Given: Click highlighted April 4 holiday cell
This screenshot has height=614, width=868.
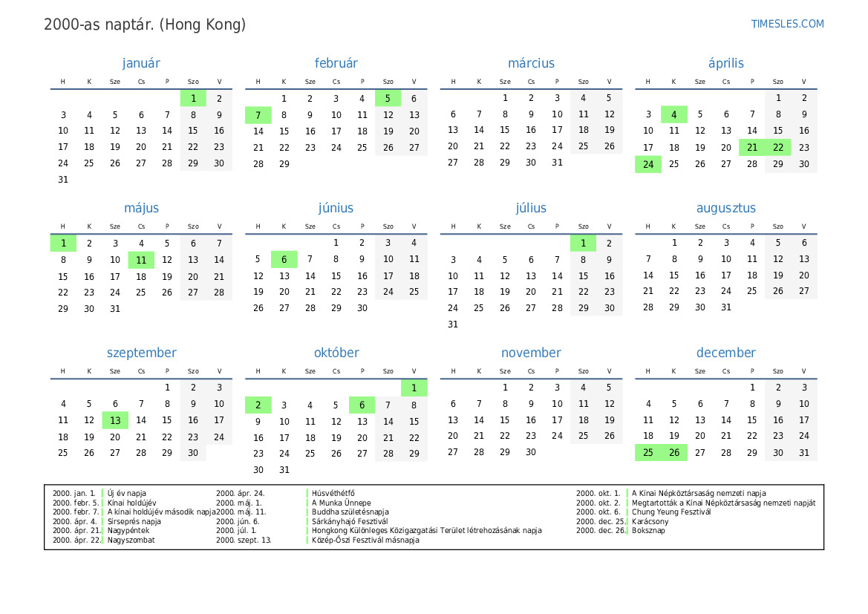Looking at the screenshot, I should [673, 114].
